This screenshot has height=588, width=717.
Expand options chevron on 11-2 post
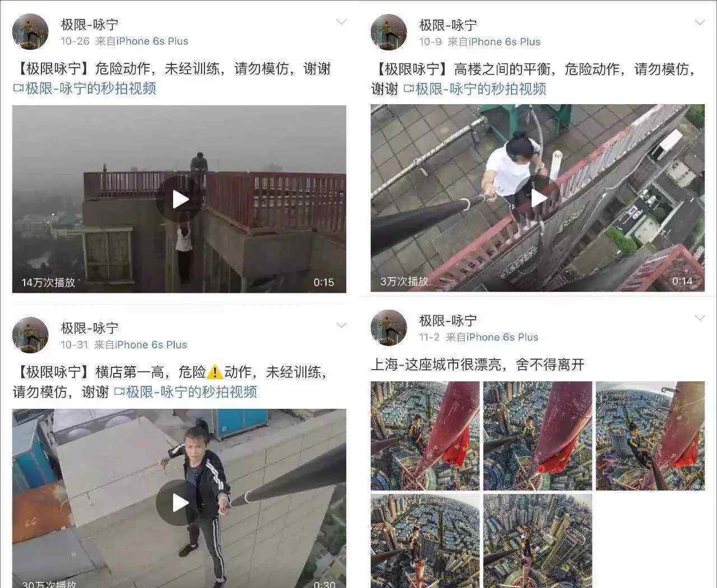click(700, 318)
